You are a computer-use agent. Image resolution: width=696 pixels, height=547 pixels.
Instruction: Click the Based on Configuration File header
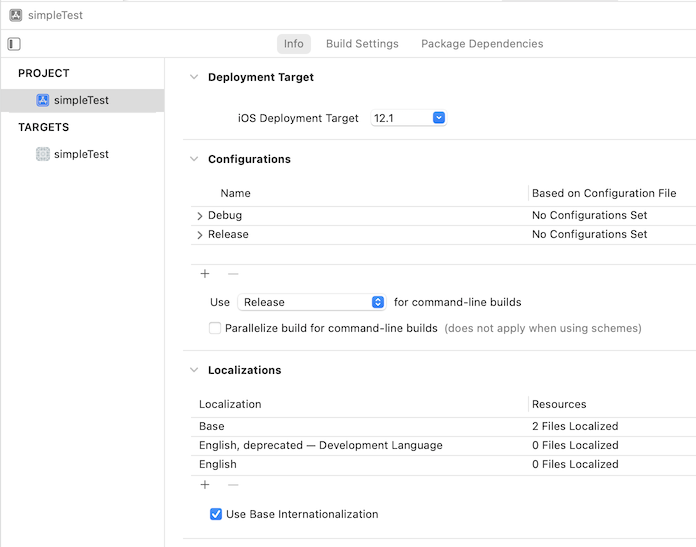[x=604, y=194]
